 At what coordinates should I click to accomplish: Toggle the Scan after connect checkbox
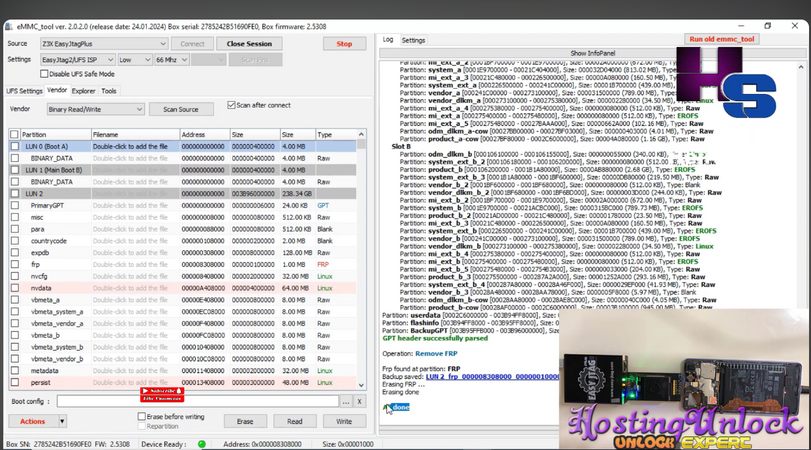(231, 104)
